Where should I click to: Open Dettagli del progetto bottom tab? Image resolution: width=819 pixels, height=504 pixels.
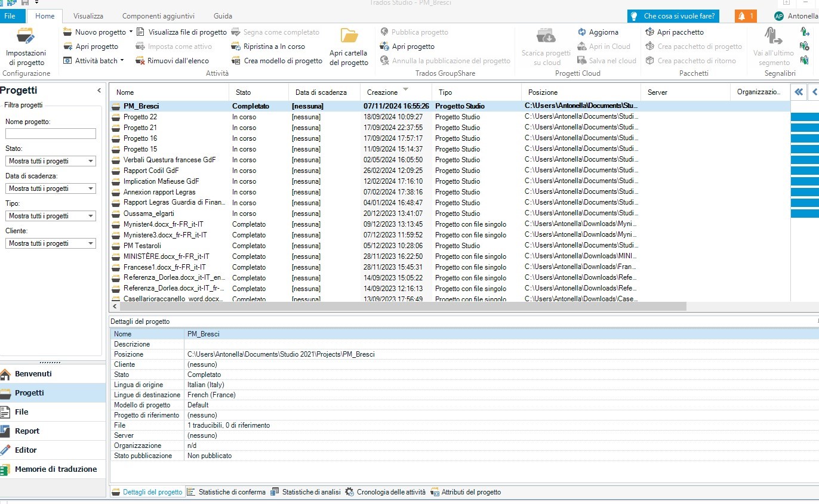click(x=147, y=492)
